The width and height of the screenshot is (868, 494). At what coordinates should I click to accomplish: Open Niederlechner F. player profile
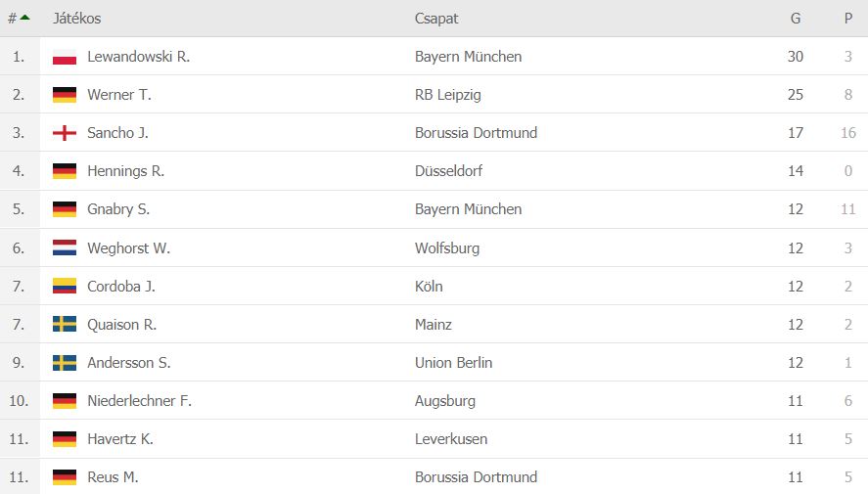(140, 400)
